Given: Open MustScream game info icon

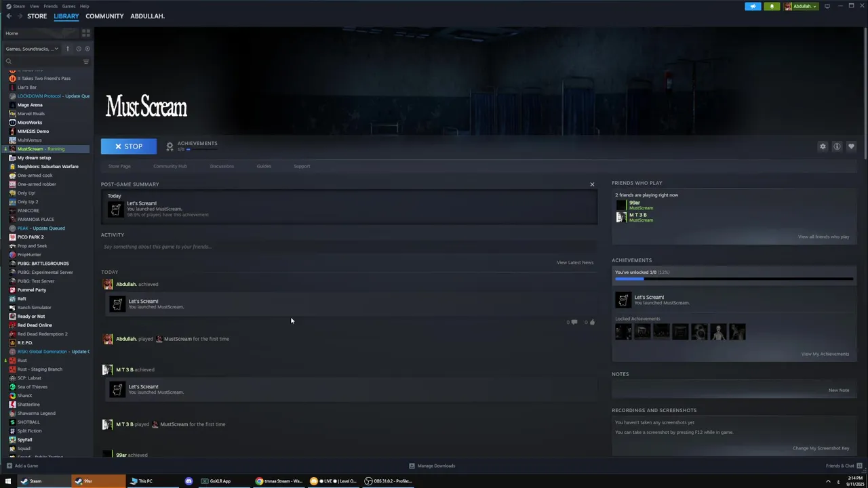Looking at the screenshot, I should (837, 146).
